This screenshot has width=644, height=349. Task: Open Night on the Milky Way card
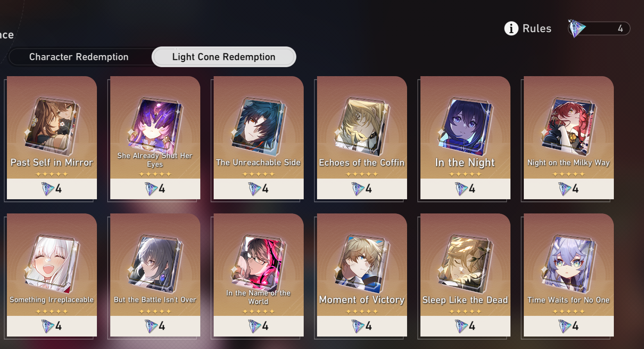click(x=569, y=138)
